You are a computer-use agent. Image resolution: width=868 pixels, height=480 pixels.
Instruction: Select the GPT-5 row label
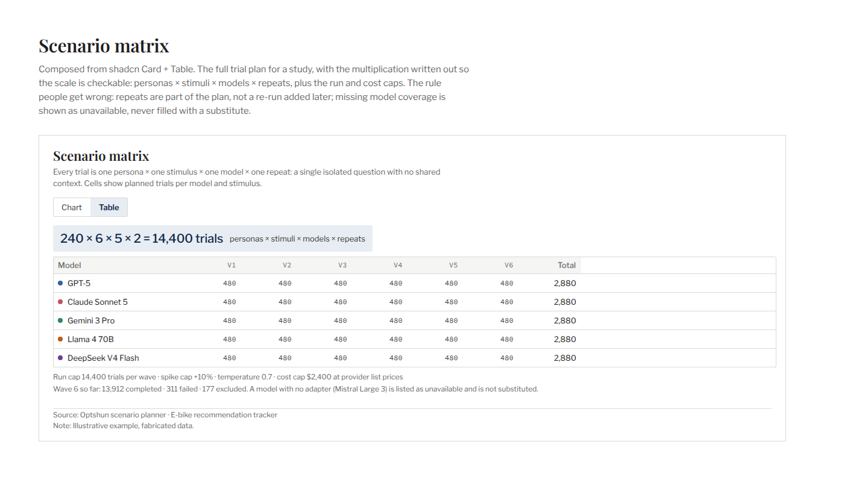79,283
